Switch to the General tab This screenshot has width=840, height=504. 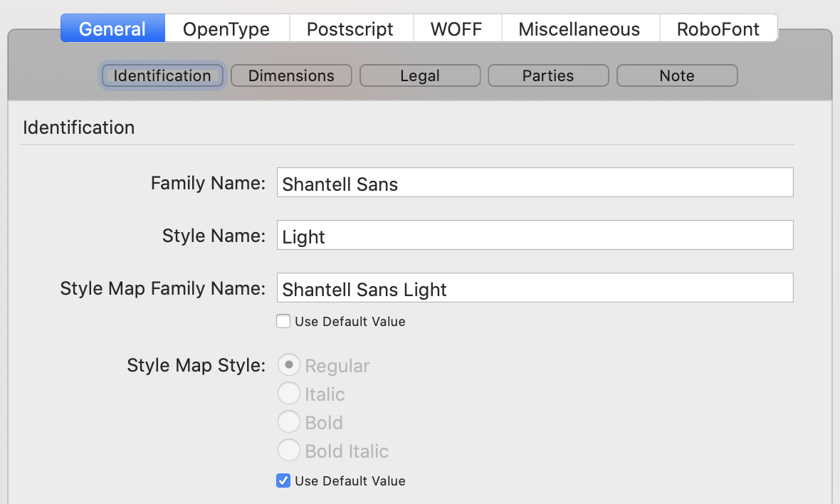point(112,28)
